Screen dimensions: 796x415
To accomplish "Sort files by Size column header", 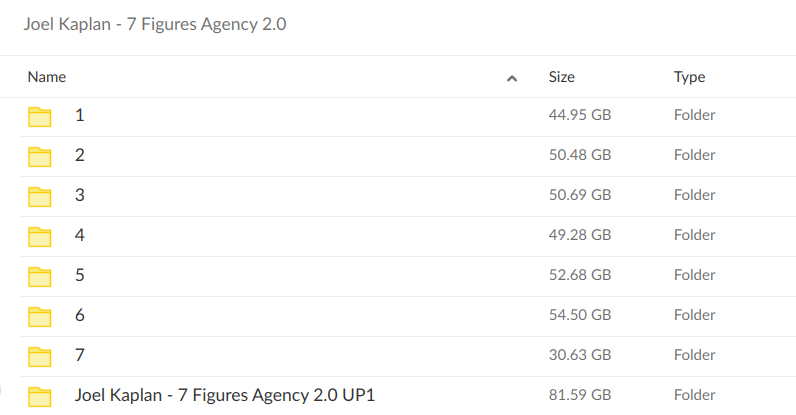I will coord(561,77).
